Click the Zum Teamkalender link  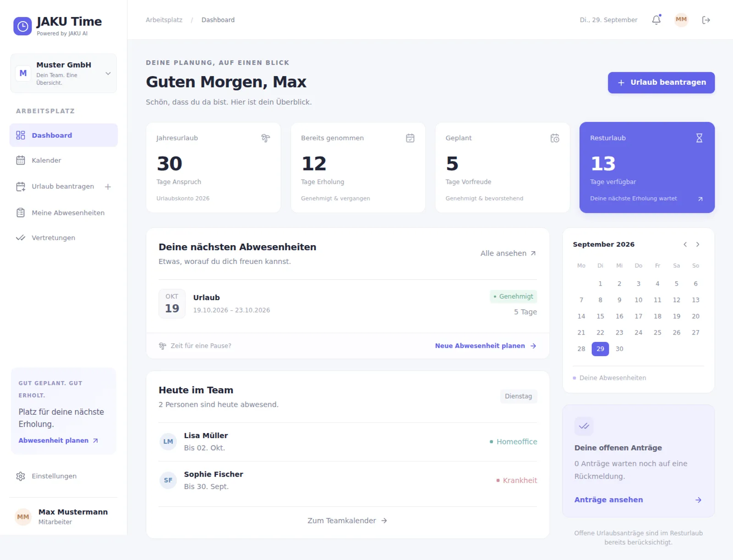click(347, 521)
